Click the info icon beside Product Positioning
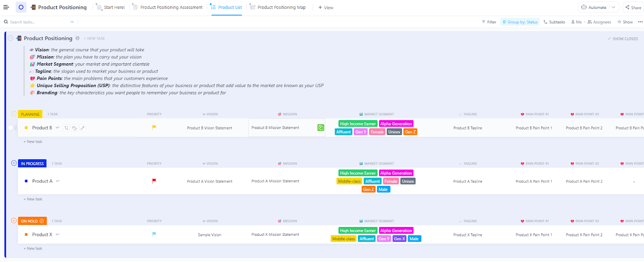 click(x=78, y=38)
